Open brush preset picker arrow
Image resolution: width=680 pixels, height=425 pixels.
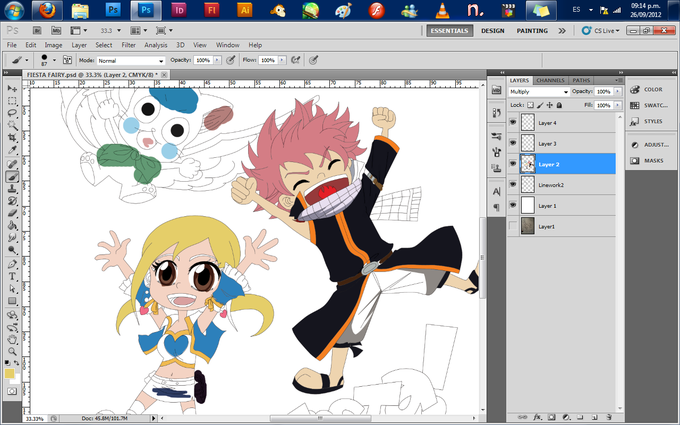(x=54, y=60)
